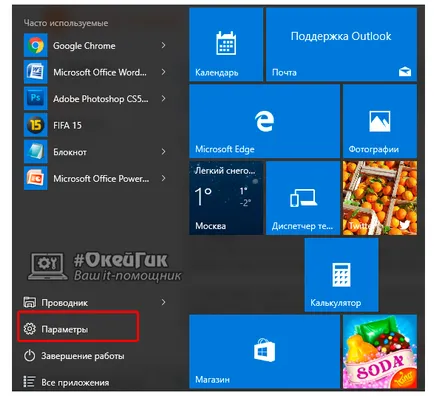Click the Блокнот label
Viewport: 434px width, 396px height.
[x=70, y=152]
